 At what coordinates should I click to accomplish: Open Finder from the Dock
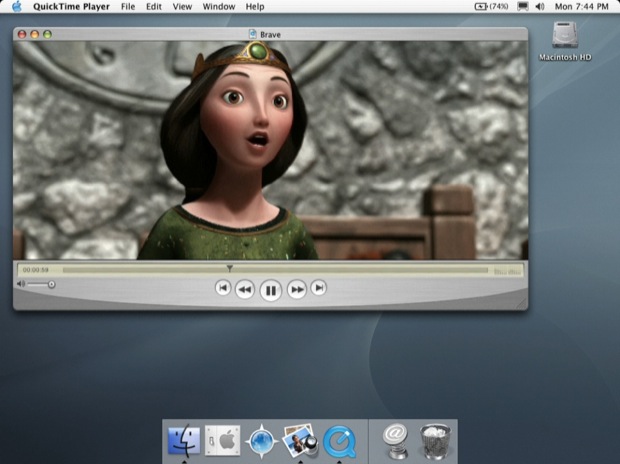coord(184,440)
